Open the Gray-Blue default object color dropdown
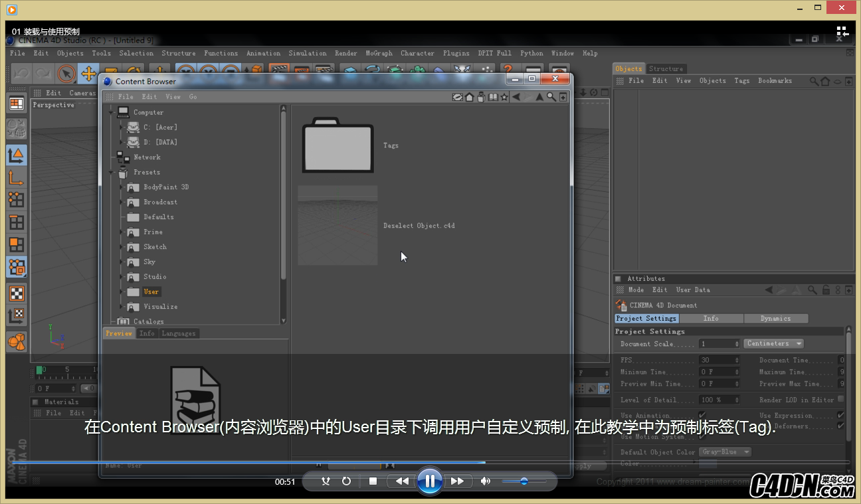861x504 pixels. click(725, 452)
